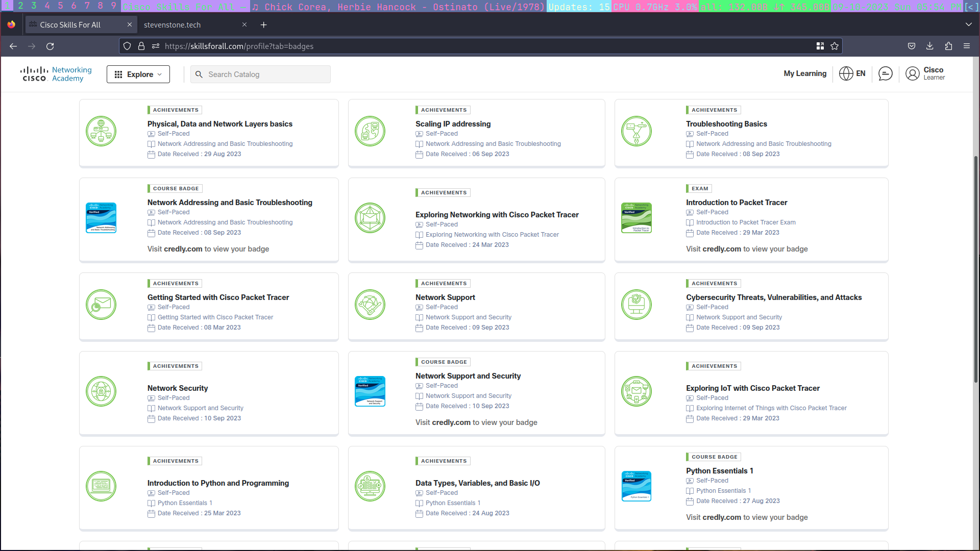
Task: Click the QR grid icon in address bar
Action: pos(820,46)
